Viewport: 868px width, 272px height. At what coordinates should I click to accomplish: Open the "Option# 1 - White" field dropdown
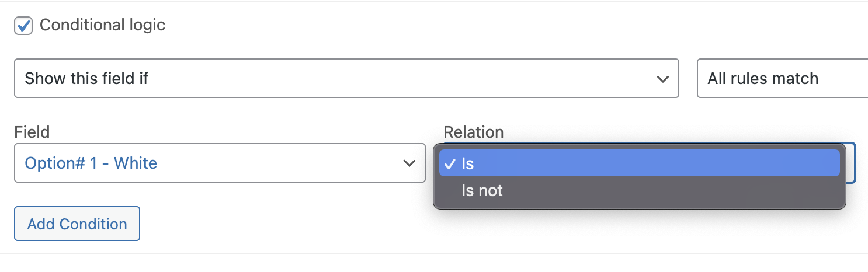coord(220,163)
